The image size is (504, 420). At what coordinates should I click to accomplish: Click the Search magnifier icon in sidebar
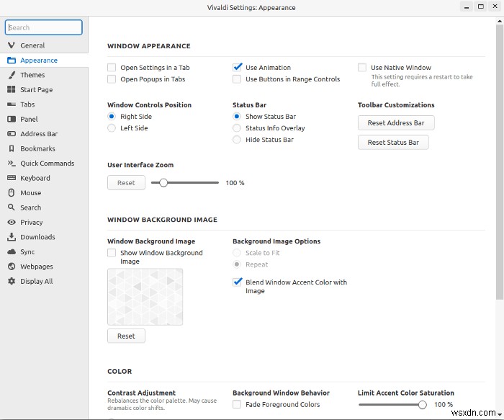[x=12, y=207]
